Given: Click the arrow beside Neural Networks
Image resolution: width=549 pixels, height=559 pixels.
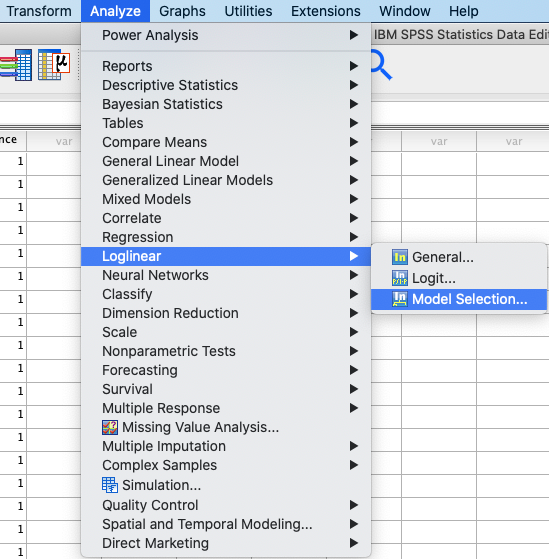Looking at the screenshot, I should 354,275.
